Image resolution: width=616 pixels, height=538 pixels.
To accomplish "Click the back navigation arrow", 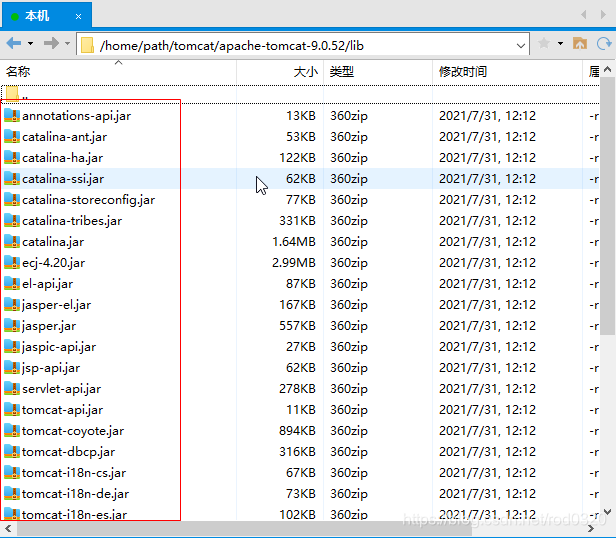I will (x=14, y=43).
